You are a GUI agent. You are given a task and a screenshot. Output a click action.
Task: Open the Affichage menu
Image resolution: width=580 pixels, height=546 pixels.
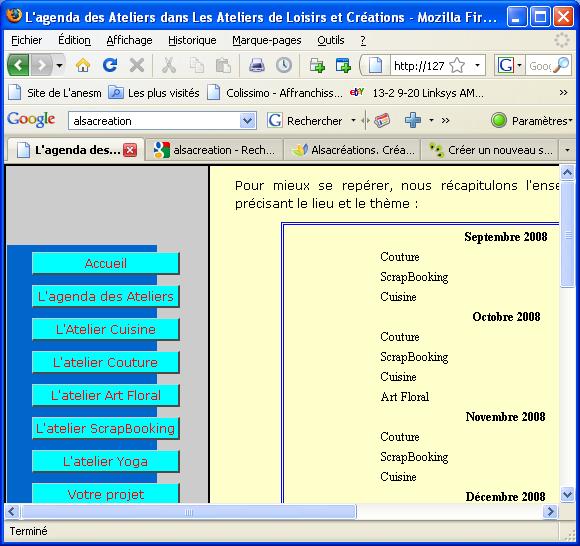point(129,40)
